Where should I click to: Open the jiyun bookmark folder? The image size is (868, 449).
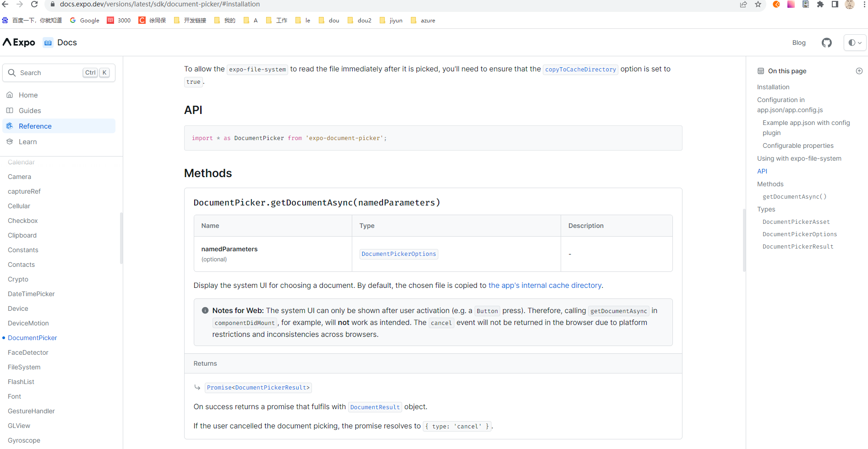[391, 20]
